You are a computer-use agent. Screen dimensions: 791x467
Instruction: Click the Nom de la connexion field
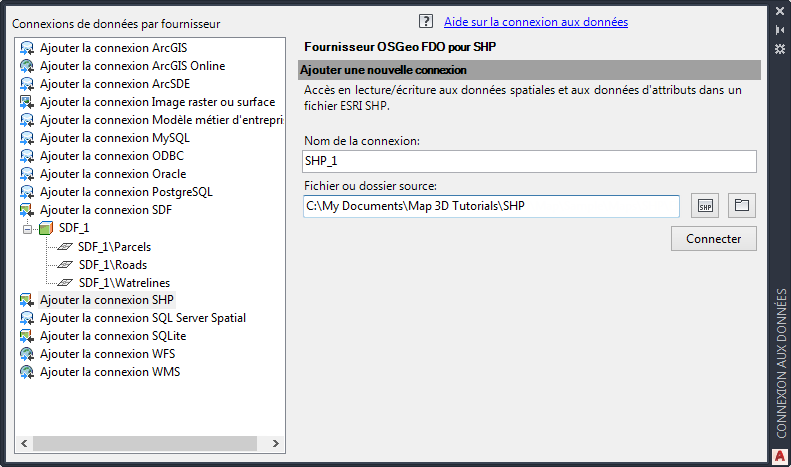tap(529, 161)
